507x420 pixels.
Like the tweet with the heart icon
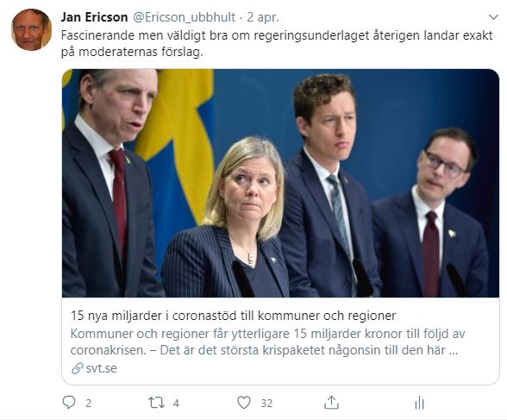click(244, 403)
